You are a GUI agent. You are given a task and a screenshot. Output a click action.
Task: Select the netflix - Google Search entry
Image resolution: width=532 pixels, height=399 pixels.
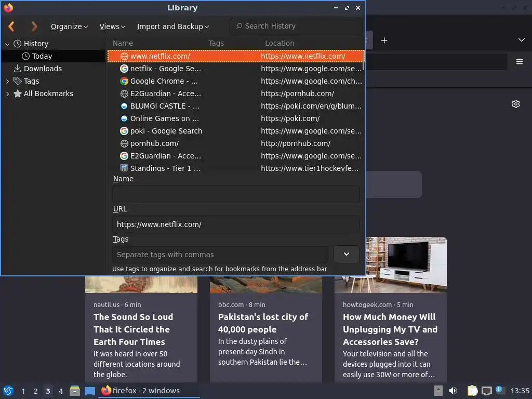coord(235,69)
